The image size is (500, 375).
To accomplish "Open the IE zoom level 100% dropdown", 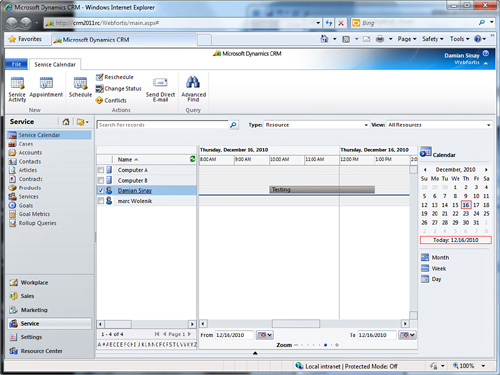I will point(483,366).
